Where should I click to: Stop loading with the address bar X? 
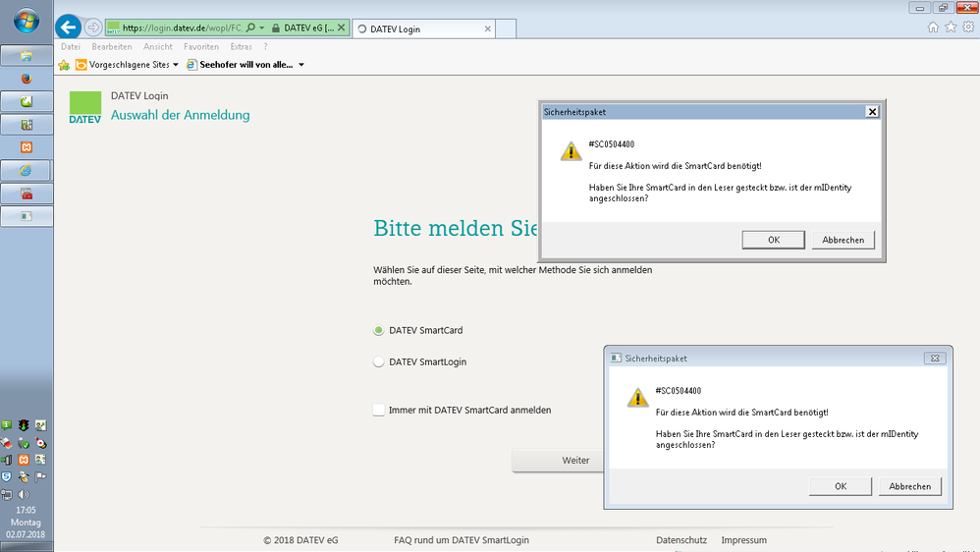pos(342,28)
